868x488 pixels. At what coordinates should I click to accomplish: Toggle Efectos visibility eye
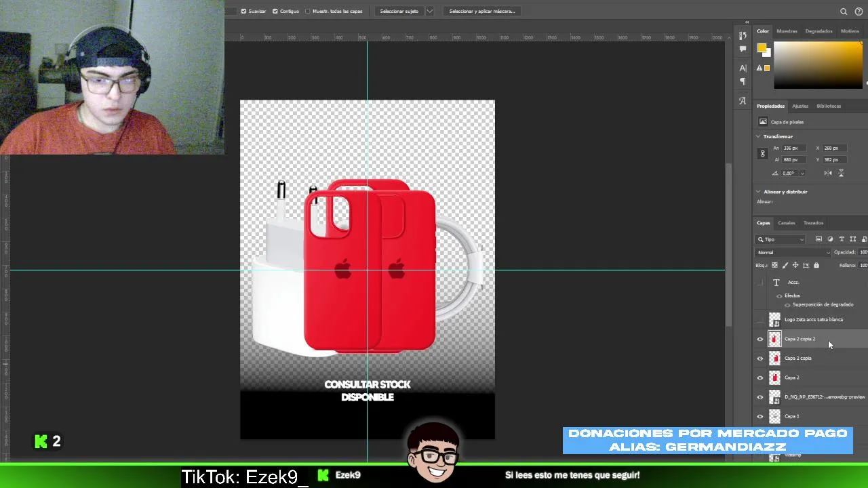[x=779, y=296]
